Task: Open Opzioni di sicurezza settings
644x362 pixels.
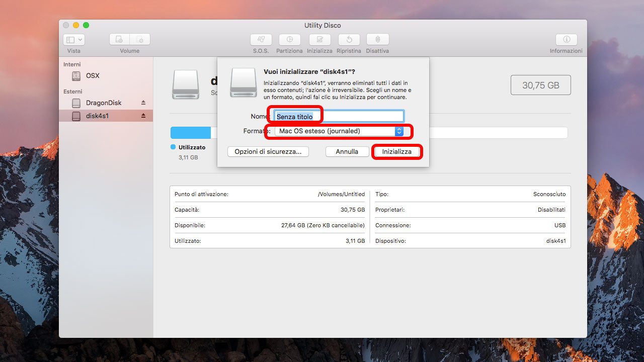Action: coord(268,151)
